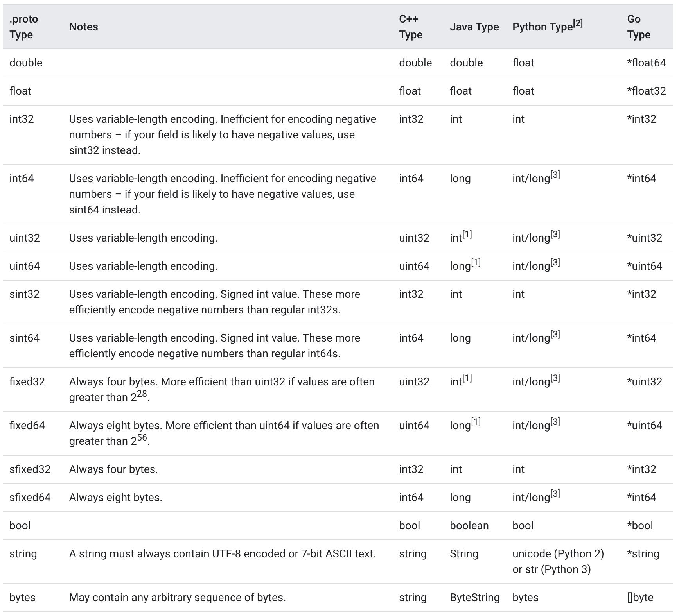Click 'uint32' in the .proto Type column

point(25,238)
